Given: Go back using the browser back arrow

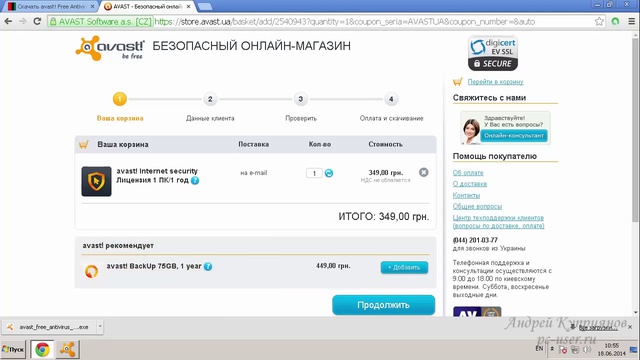Looking at the screenshot, I should tap(8, 22).
